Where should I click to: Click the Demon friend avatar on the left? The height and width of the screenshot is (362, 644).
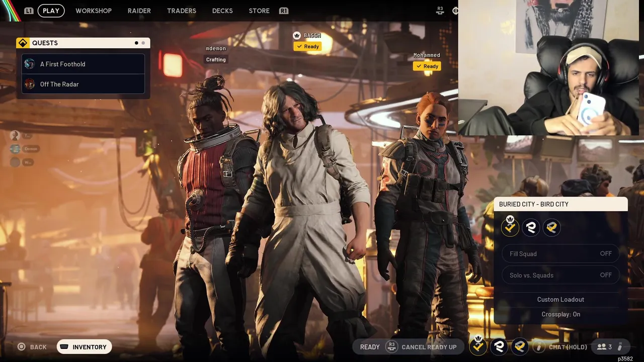pos(15,149)
